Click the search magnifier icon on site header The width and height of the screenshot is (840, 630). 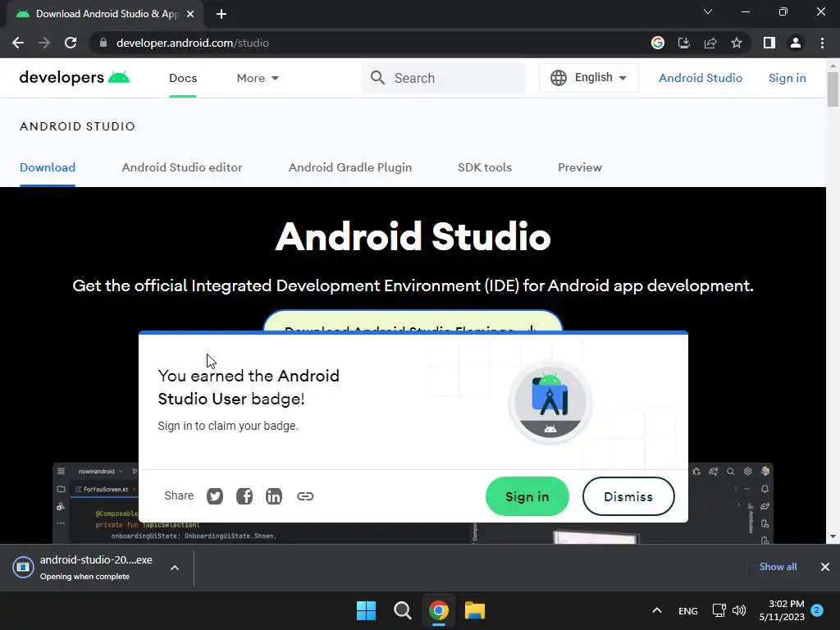click(377, 78)
